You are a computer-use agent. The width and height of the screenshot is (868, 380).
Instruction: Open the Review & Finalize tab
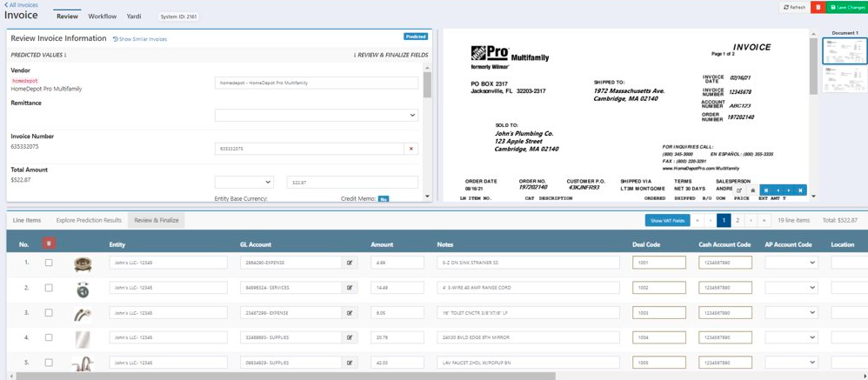point(157,220)
